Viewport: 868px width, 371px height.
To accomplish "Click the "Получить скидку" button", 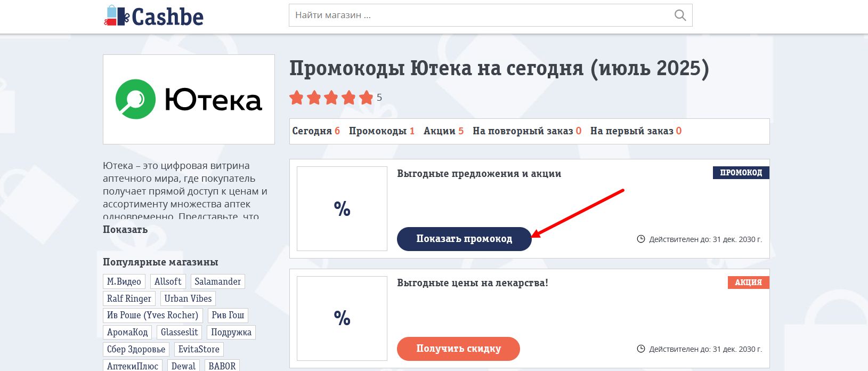I will click(x=458, y=349).
